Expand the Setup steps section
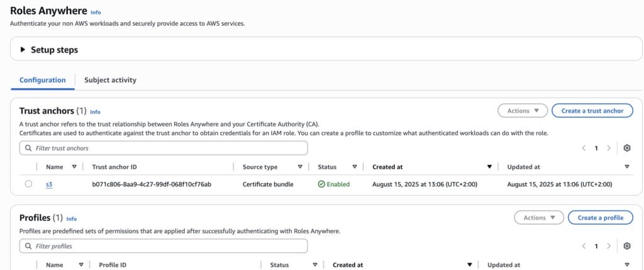Image resolution: width=644 pixels, height=270 pixels. (24, 50)
